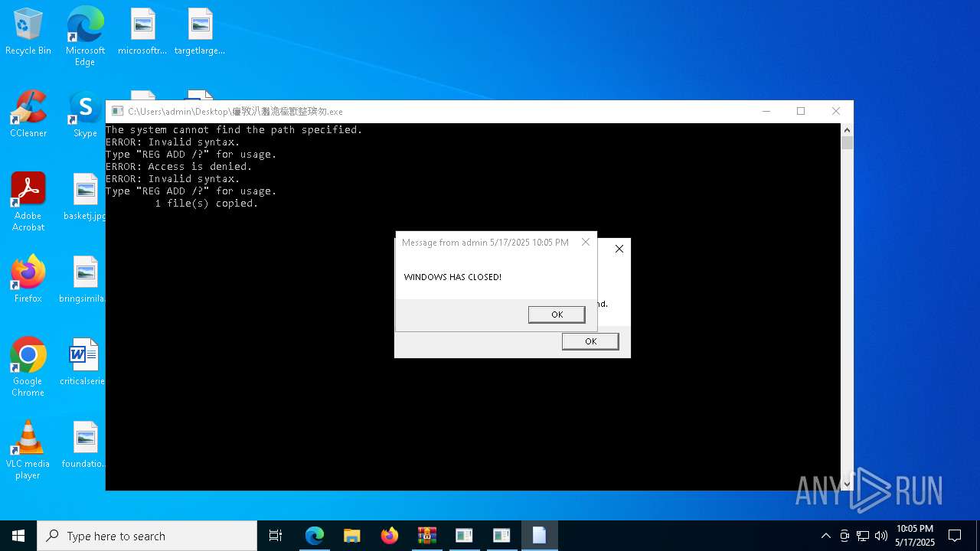Open WinRAR from the taskbar
Viewport: 980px width, 551px height.
[426, 536]
